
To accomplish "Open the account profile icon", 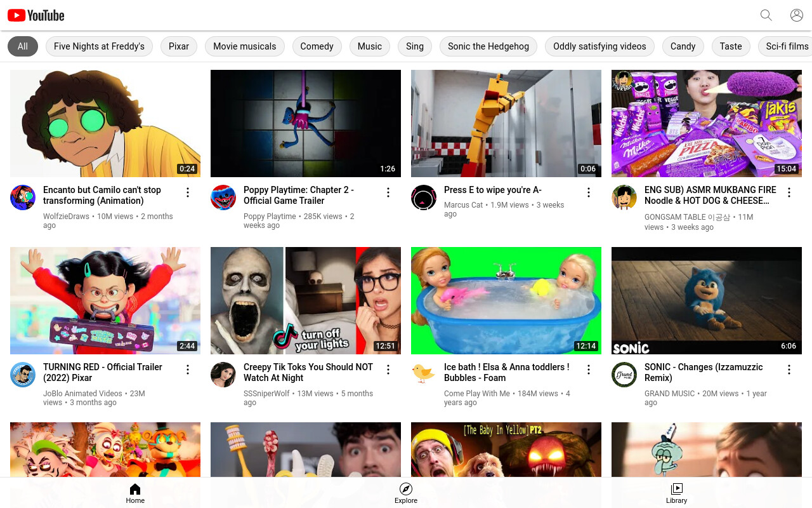I will (797, 15).
